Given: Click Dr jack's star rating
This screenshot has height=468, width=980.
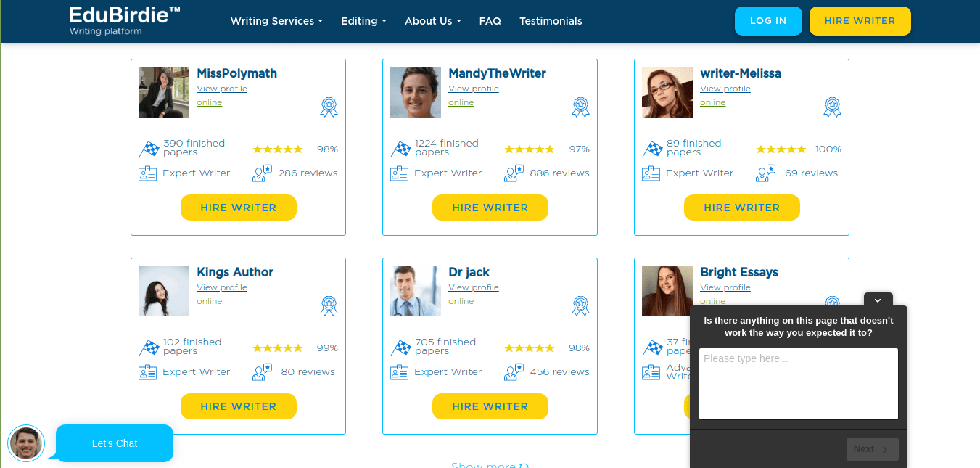Looking at the screenshot, I should coord(530,348).
